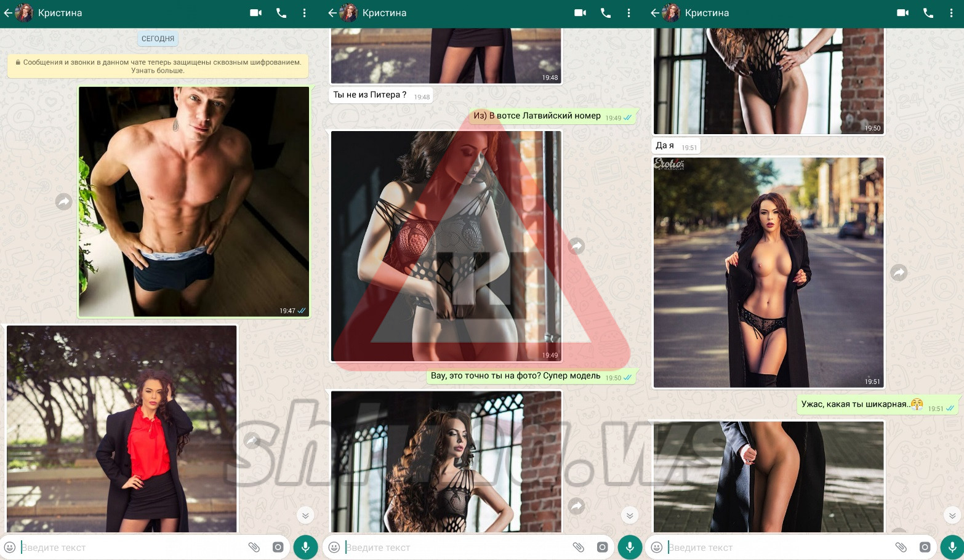The height and width of the screenshot is (560, 964).
Task: Expand the three-dot options in the right chat
Action: click(951, 13)
